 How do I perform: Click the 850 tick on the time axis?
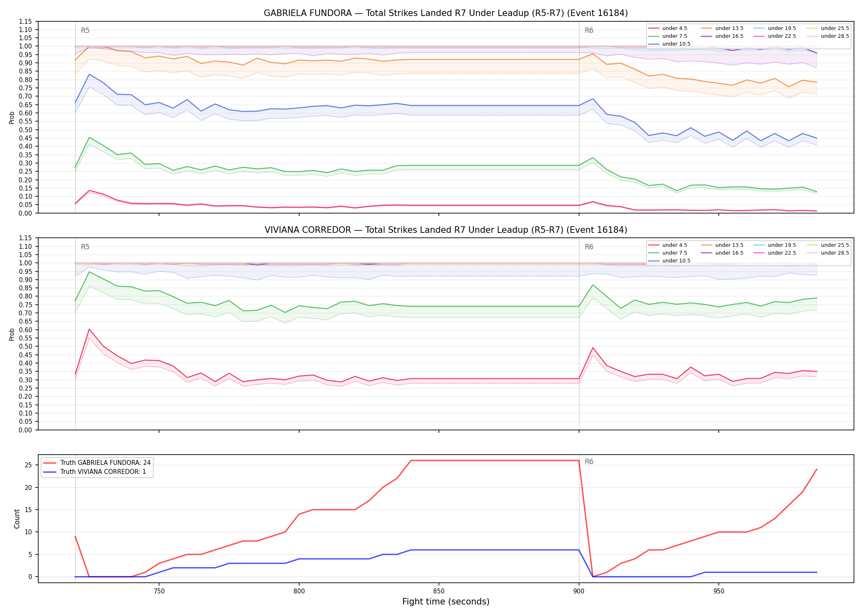439,591
